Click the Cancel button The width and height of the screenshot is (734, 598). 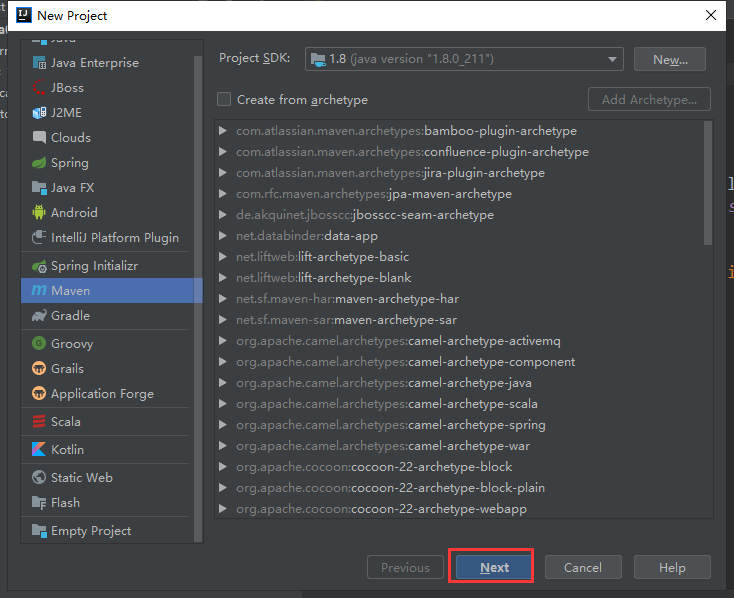(583, 568)
